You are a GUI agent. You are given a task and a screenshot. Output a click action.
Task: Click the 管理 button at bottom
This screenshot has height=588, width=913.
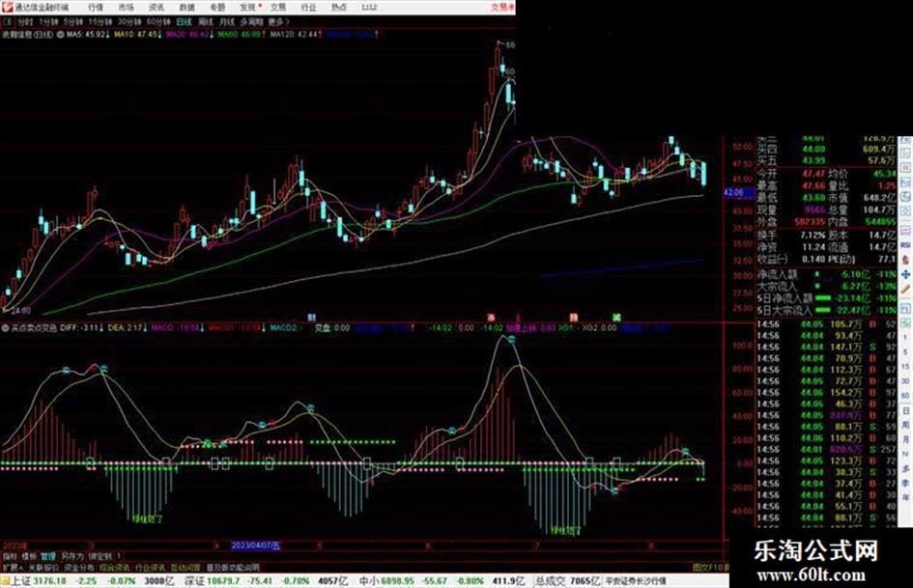tap(47, 556)
